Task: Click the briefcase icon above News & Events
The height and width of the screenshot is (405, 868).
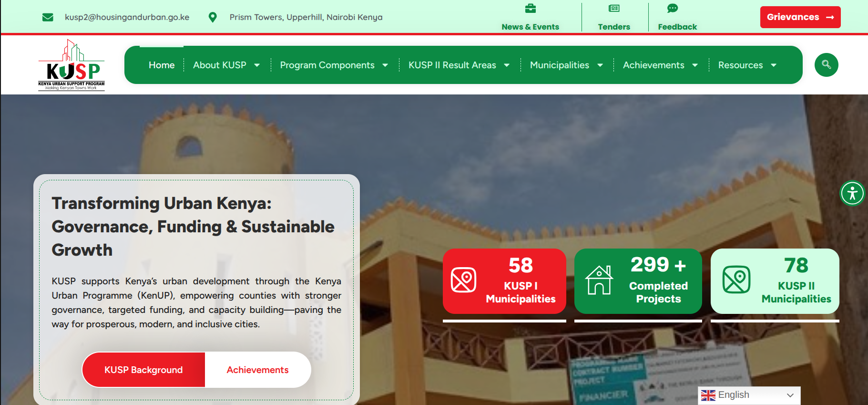Action: tap(531, 8)
